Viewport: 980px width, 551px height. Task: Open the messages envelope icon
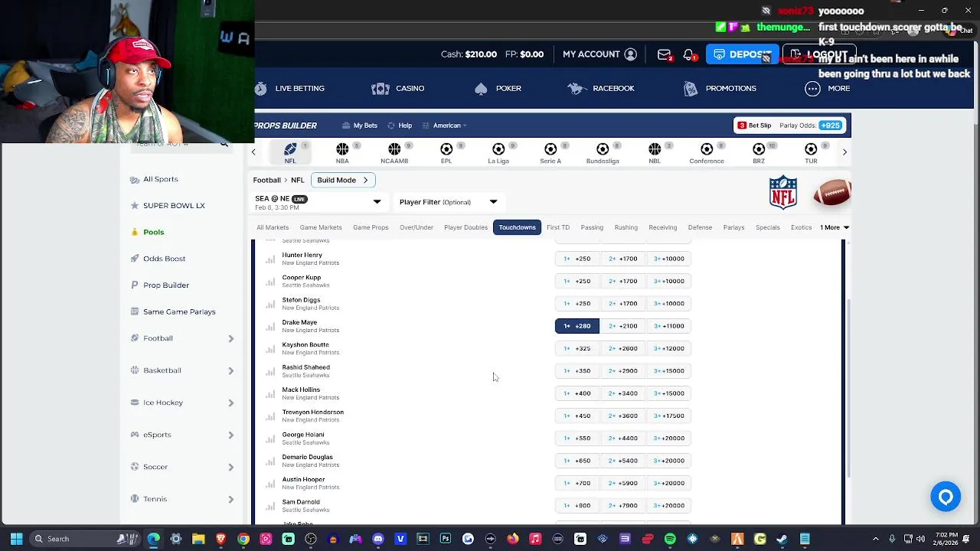[x=664, y=54]
